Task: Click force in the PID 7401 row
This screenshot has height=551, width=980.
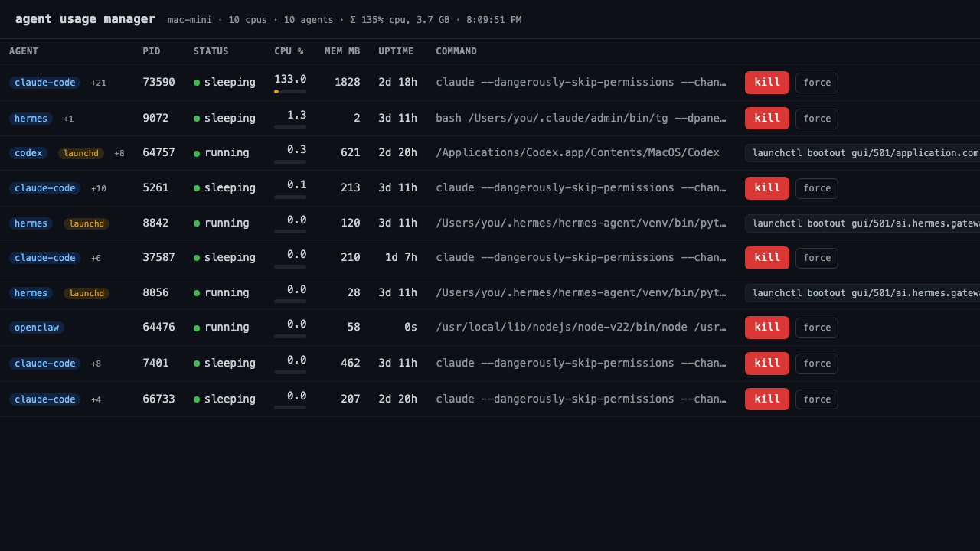Action: (x=817, y=364)
